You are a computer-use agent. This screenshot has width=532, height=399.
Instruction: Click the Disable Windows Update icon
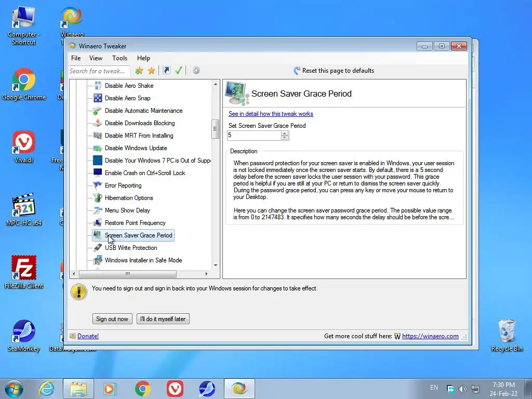coord(98,148)
